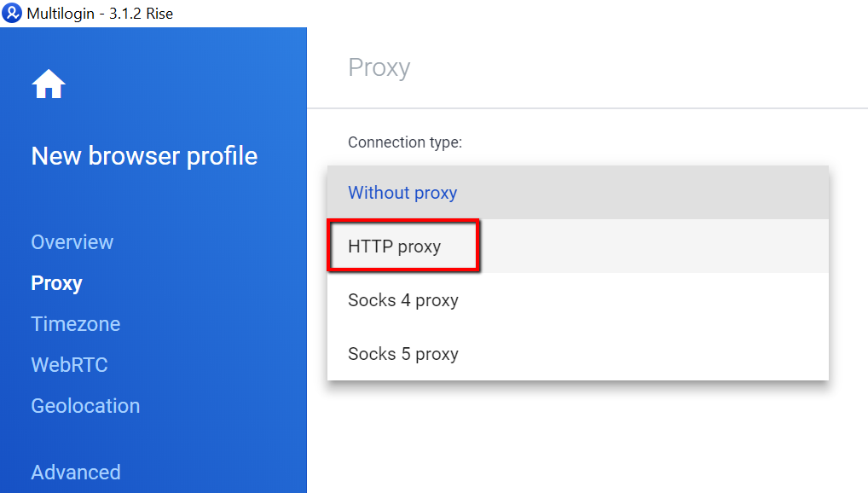Go to the home screen icon
868x493 pixels.
pos(49,84)
